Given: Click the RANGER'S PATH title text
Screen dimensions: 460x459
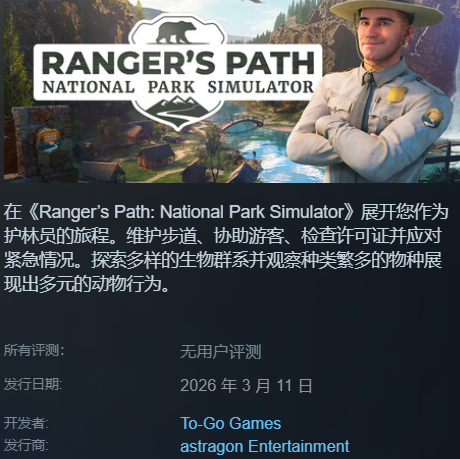Looking at the screenshot, I should [x=178, y=63].
